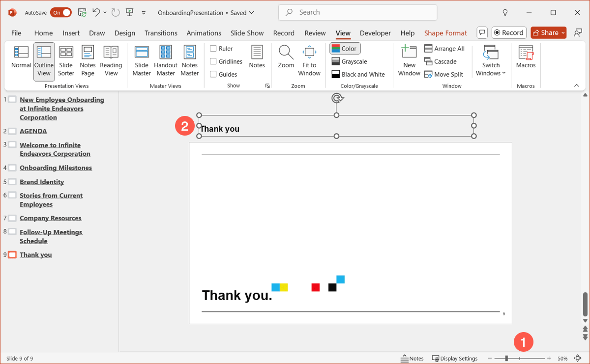Open Customize Quick Access Toolbar dropdown

point(144,13)
